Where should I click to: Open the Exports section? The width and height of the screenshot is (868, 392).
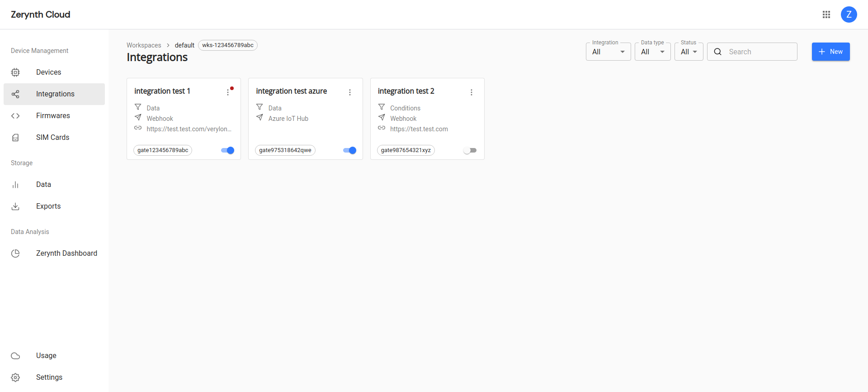pyautogui.click(x=54, y=206)
